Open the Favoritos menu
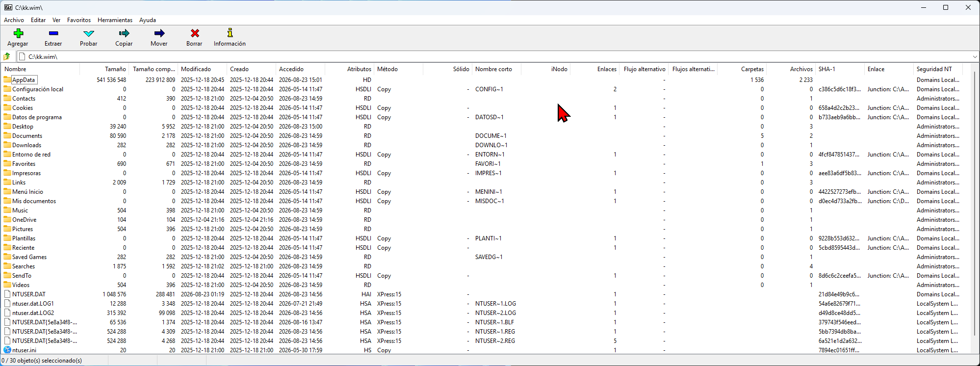This screenshot has height=366, width=980. [x=79, y=20]
